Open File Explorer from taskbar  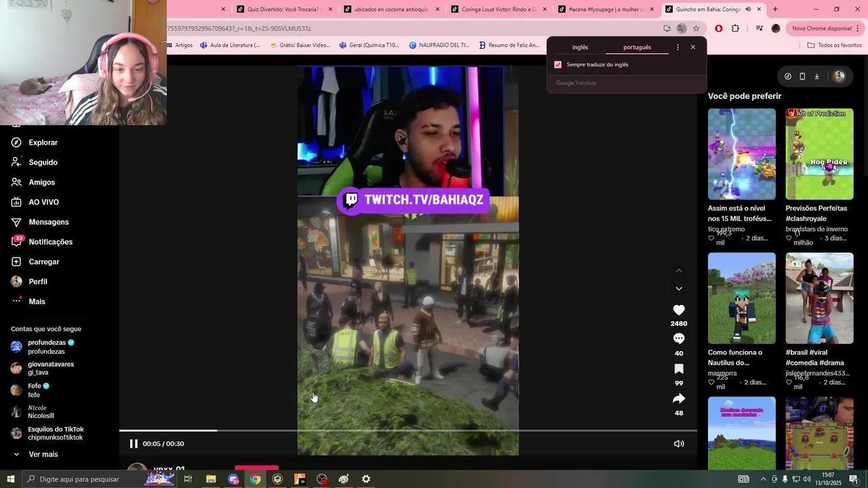(211, 479)
